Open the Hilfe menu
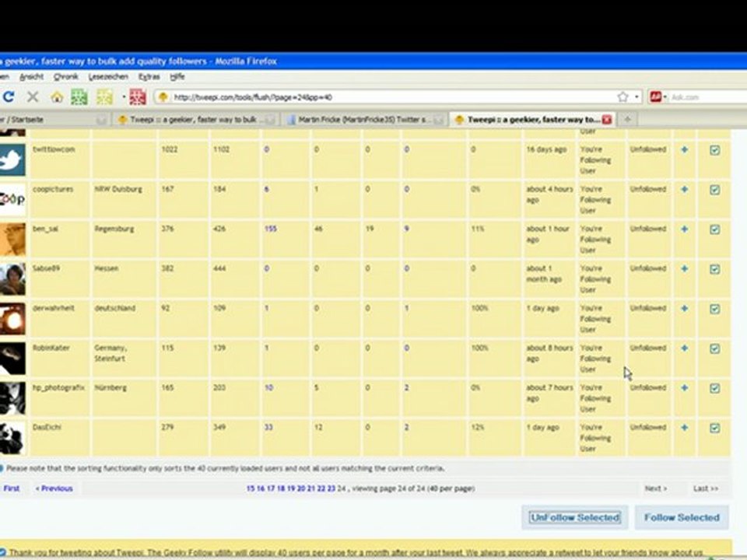 tap(177, 77)
